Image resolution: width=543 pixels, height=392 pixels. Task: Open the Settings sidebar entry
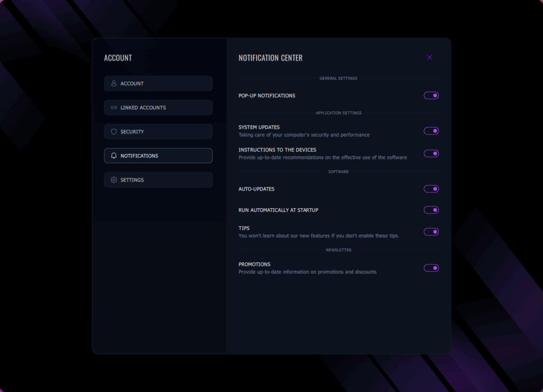[158, 180]
